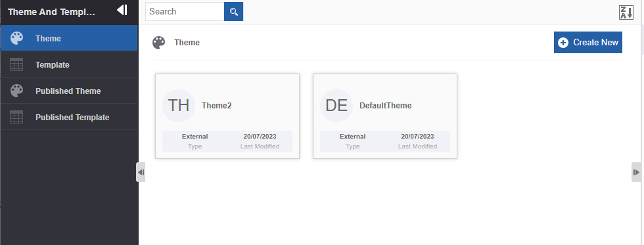Click External type on Theme2 card
Viewport: 644px width, 245px height.
click(x=195, y=136)
